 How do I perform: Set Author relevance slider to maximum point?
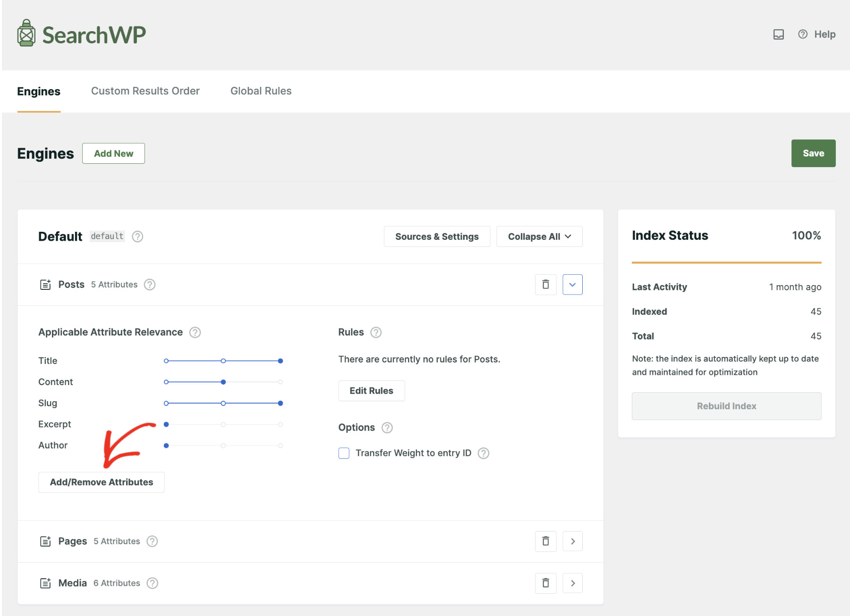tap(280, 446)
